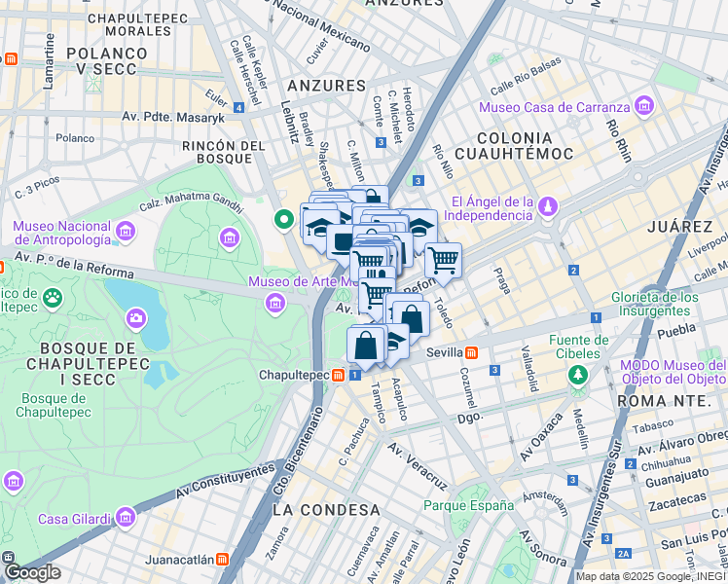The height and width of the screenshot is (584, 728).
Task: Click the BOSQUE DE CHAPULTEPEC I SECC label
Action: 89,364
